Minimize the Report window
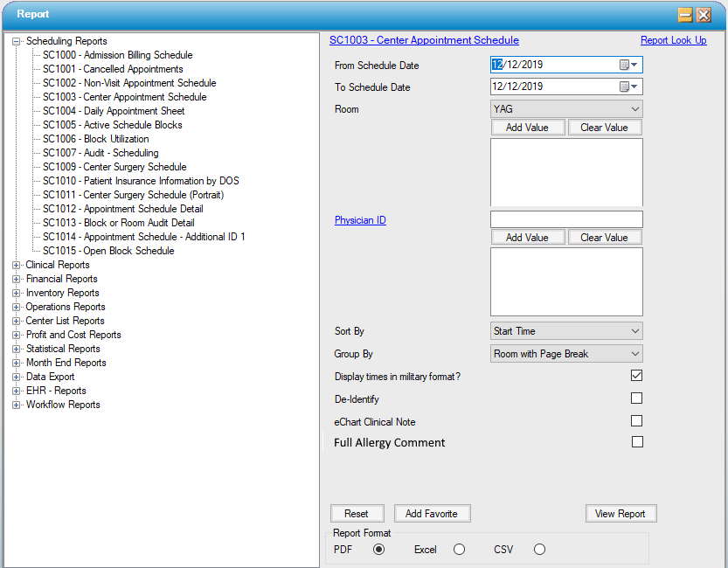 point(685,15)
